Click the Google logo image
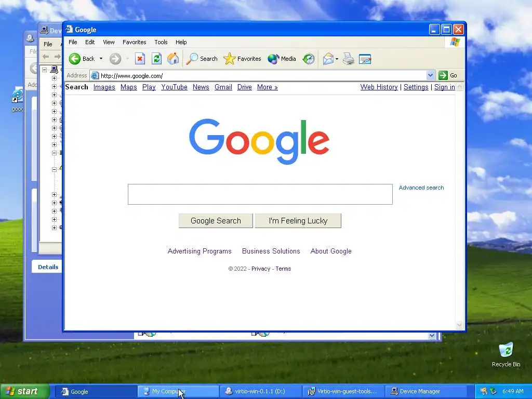Viewport: 532px width, 399px height. click(259, 141)
